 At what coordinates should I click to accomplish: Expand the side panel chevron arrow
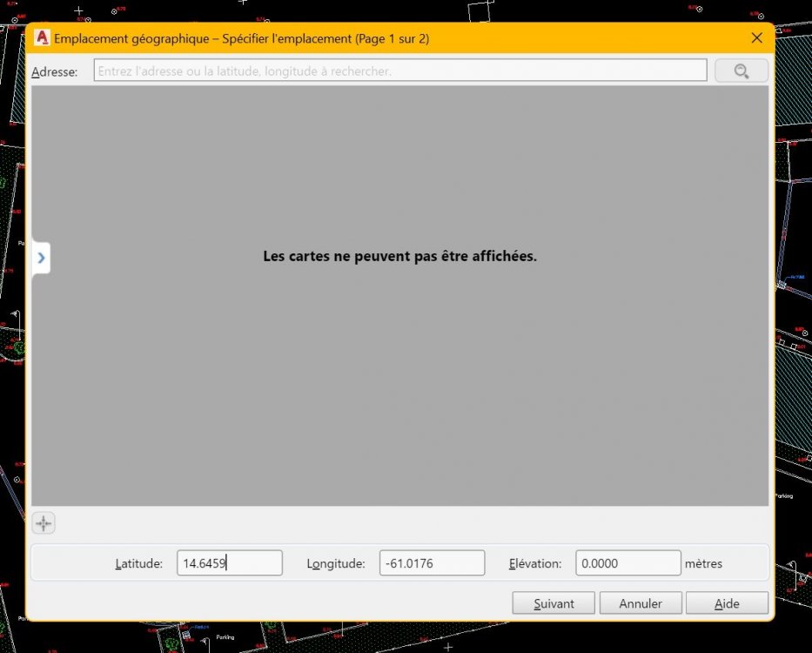42,258
